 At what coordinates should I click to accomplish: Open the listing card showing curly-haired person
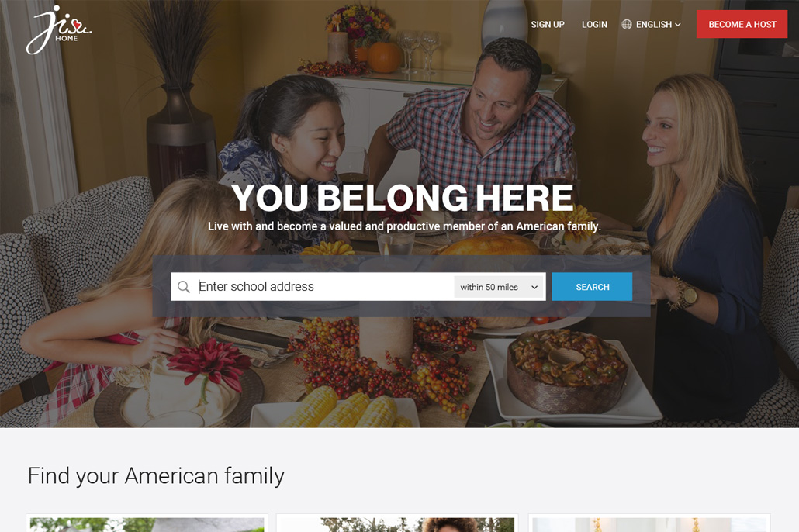[397, 523]
